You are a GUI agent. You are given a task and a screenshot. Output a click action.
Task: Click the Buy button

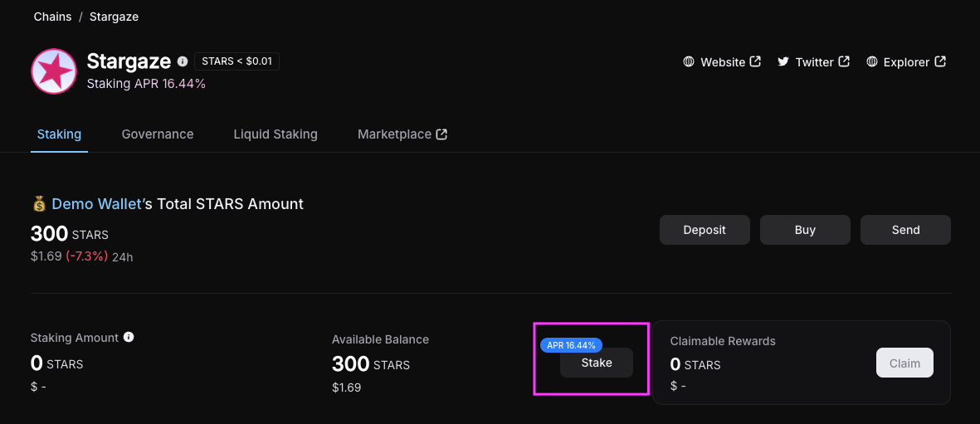click(x=805, y=230)
